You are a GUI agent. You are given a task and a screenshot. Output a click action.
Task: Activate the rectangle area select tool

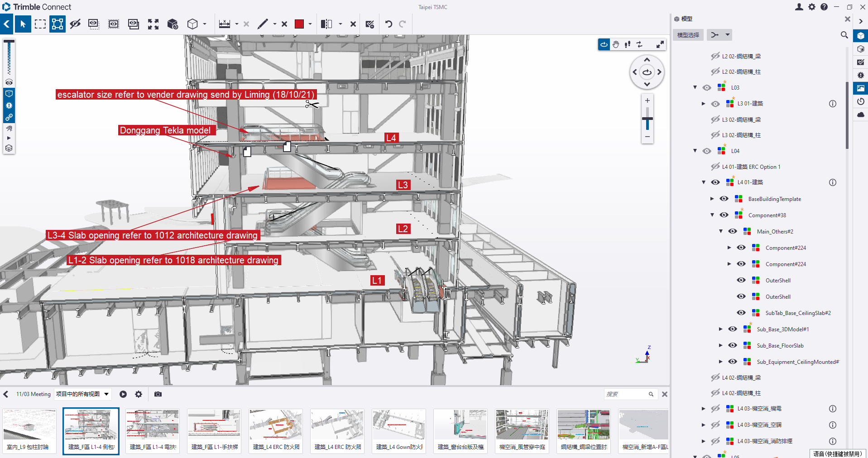click(40, 24)
